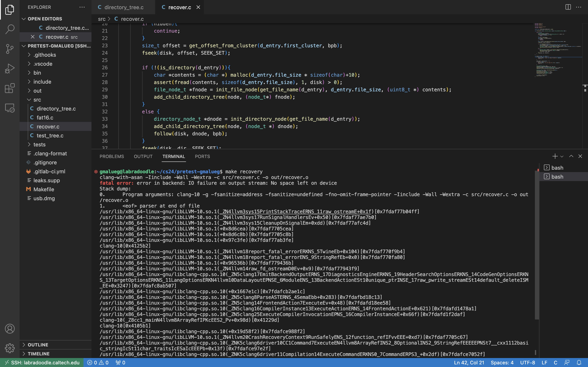Screen dimensions: 588x367
Task: Expand the tests folder
Action: coord(39,144)
